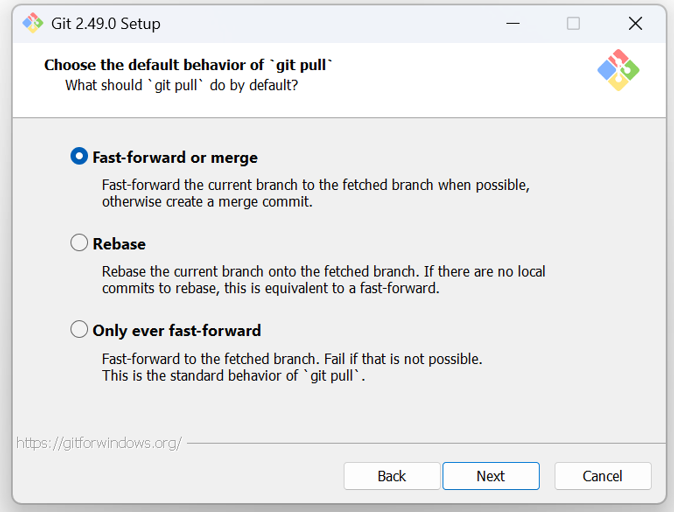Proceed with the Next button

pos(491,476)
